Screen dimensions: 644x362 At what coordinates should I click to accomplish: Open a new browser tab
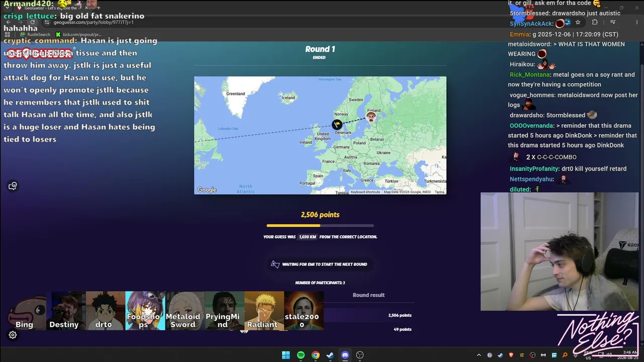pyautogui.click(x=99, y=8)
